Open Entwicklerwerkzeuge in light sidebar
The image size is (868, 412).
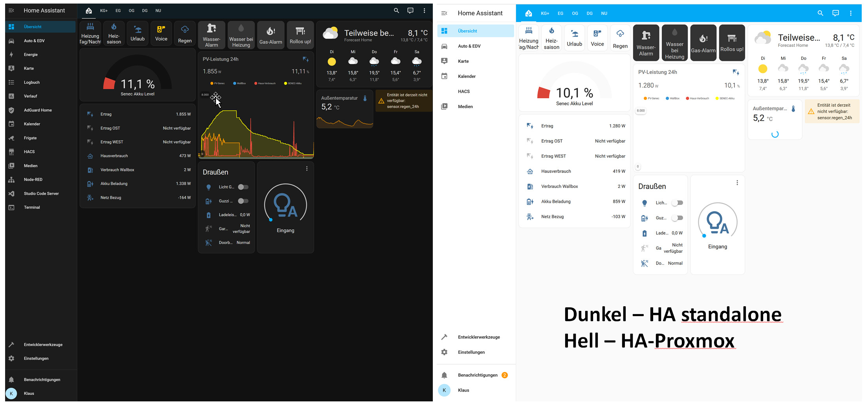pyautogui.click(x=476, y=337)
